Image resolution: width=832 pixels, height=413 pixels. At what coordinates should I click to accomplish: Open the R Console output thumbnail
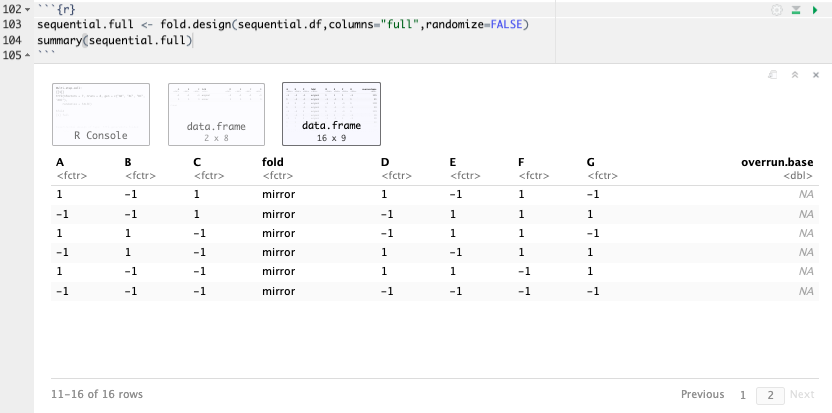point(100,113)
